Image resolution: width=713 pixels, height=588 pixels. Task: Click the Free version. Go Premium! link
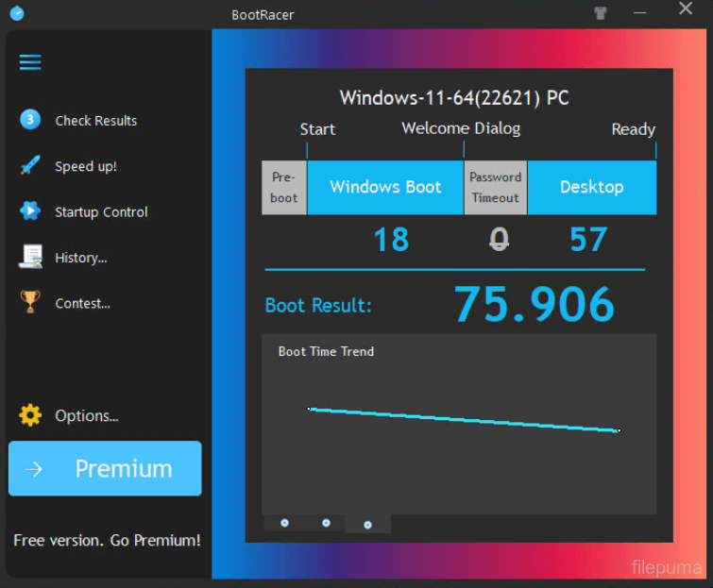107,541
